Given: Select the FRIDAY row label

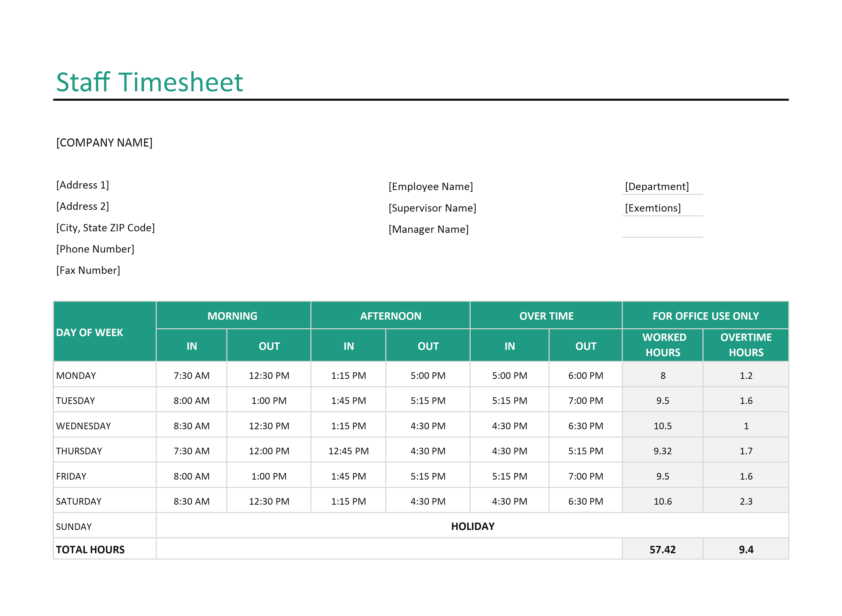Looking at the screenshot, I should tap(71, 477).
